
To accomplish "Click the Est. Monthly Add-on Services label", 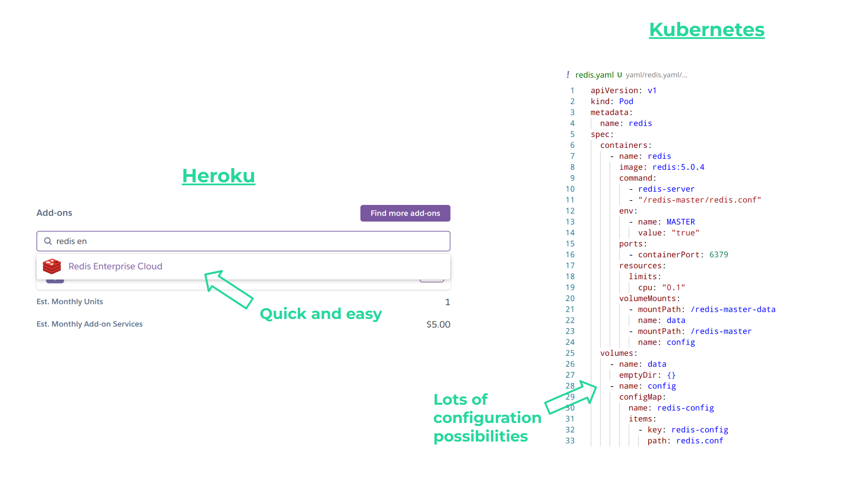I will tap(90, 324).
